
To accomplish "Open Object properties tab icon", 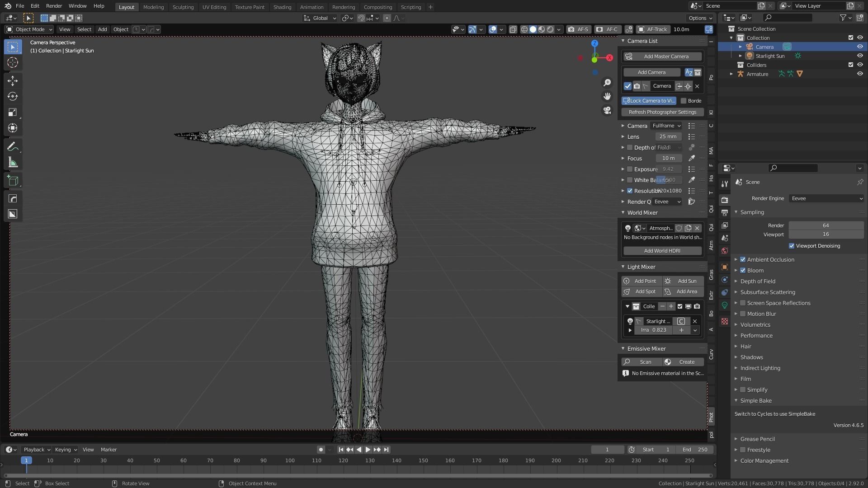I will click(725, 267).
